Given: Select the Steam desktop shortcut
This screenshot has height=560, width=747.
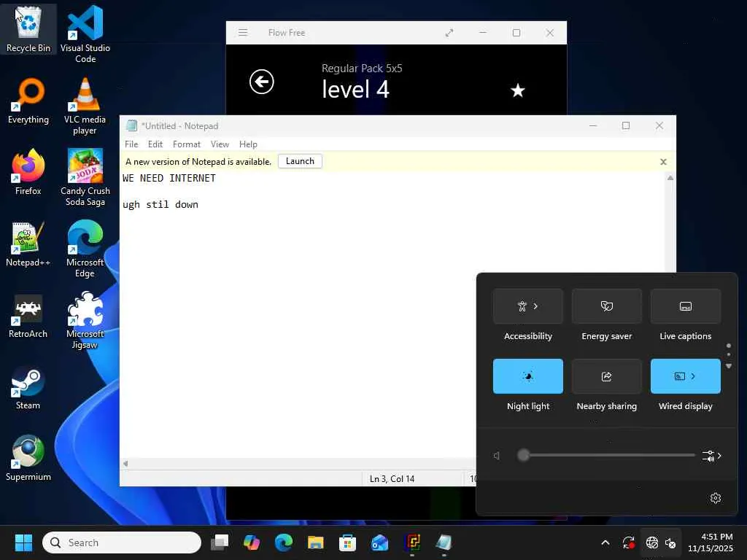Looking at the screenshot, I should click(28, 387).
